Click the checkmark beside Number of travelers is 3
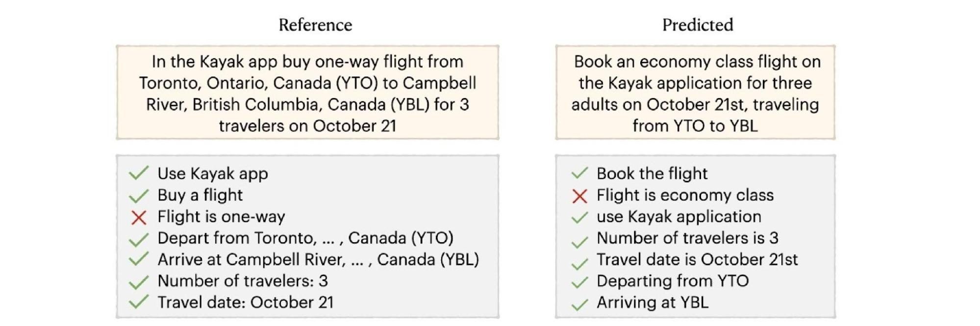 click(x=579, y=242)
